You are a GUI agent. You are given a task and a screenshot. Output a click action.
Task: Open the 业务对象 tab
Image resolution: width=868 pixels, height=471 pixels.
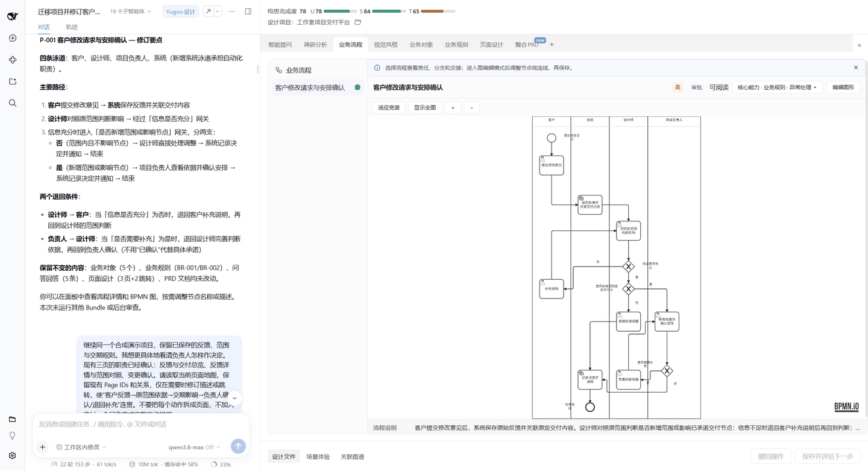point(421,45)
